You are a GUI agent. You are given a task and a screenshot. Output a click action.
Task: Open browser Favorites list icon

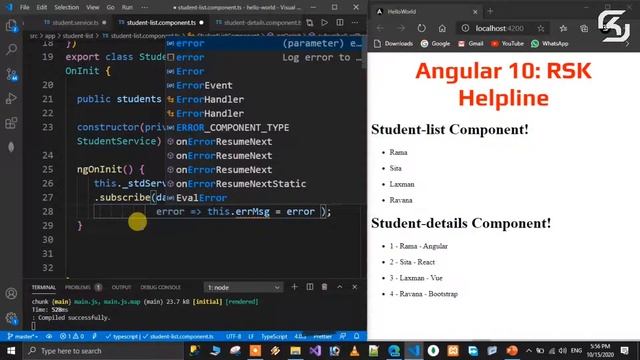564,28
